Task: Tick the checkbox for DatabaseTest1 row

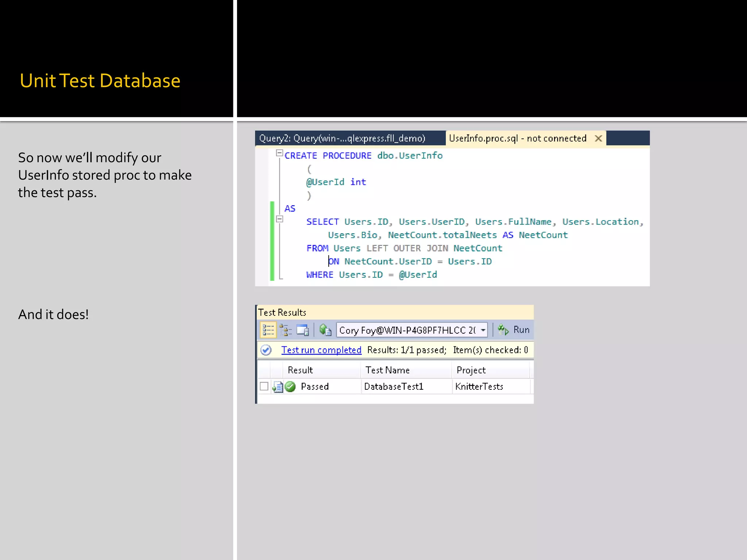Action: (x=264, y=386)
